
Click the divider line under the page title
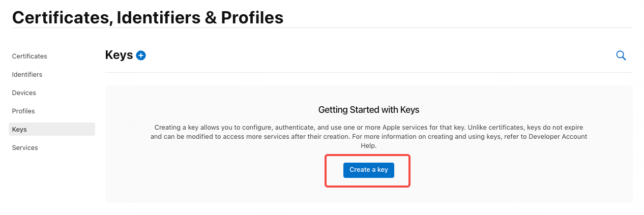pos(322,27)
